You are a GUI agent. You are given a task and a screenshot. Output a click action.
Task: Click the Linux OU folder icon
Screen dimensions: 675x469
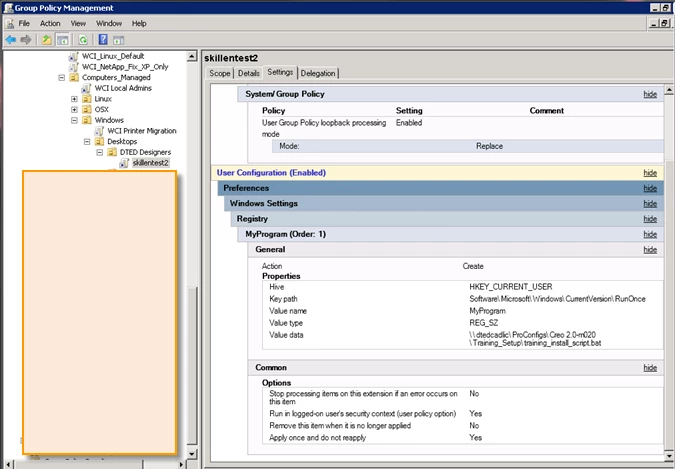pyautogui.click(x=87, y=99)
